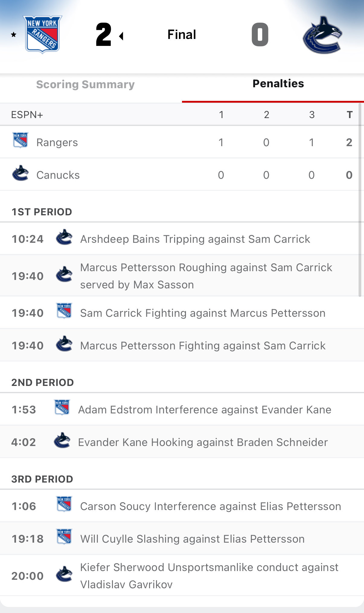Click the winner arrow beside score 2
Image resolution: width=364 pixels, height=613 pixels.
(x=121, y=36)
